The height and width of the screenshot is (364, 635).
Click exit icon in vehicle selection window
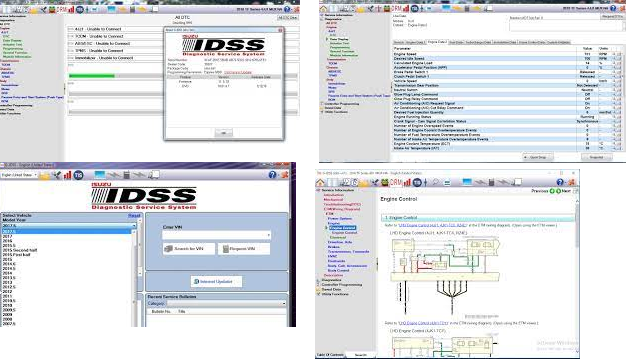coord(285,175)
